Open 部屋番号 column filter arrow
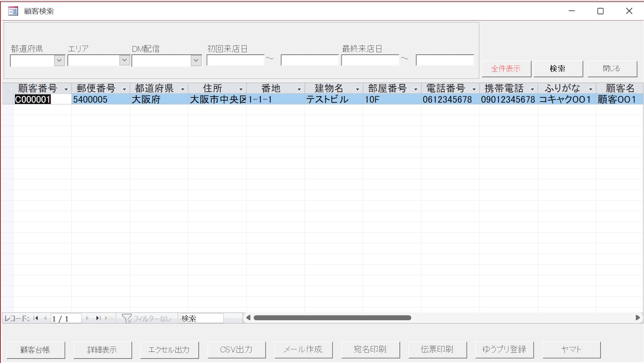Viewport: 644px width, 363px height. [x=415, y=89]
